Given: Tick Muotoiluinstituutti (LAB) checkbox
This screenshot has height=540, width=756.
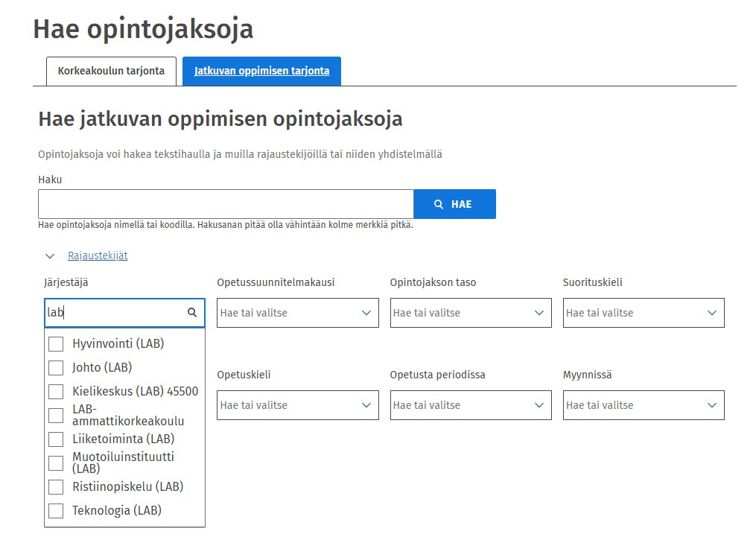Looking at the screenshot, I should pos(56,463).
